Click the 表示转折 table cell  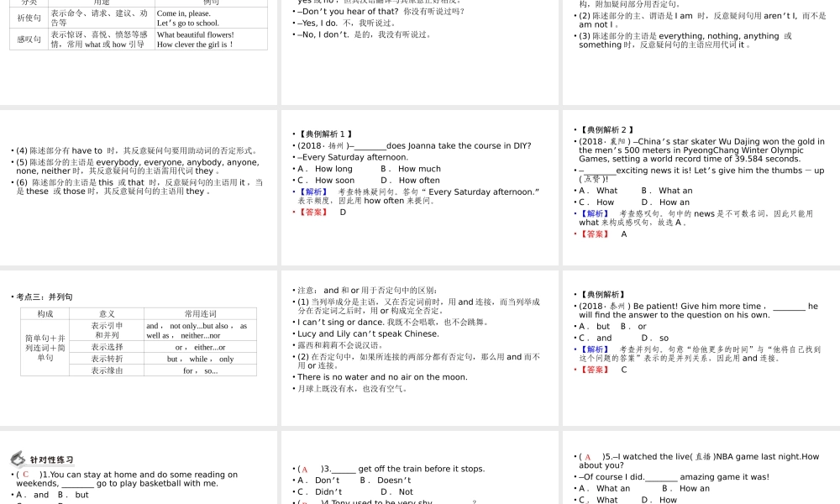point(107,359)
